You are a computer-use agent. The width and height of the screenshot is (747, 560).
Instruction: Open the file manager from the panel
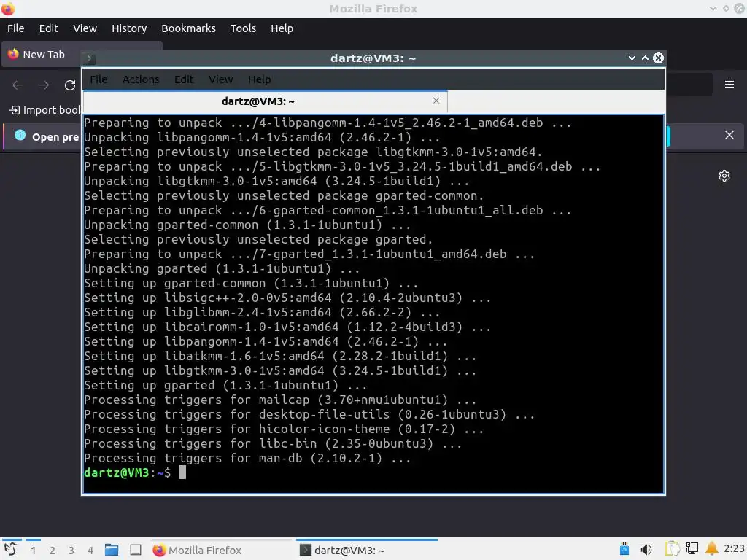tap(112, 550)
